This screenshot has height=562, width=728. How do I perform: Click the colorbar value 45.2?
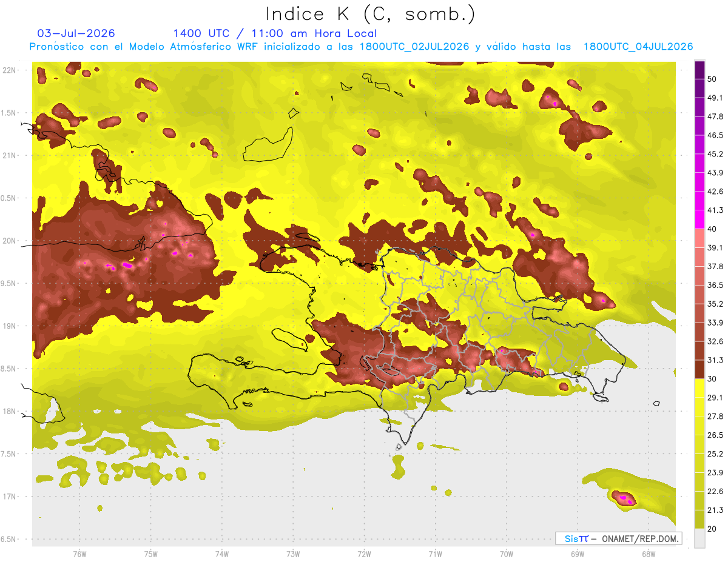click(x=716, y=154)
